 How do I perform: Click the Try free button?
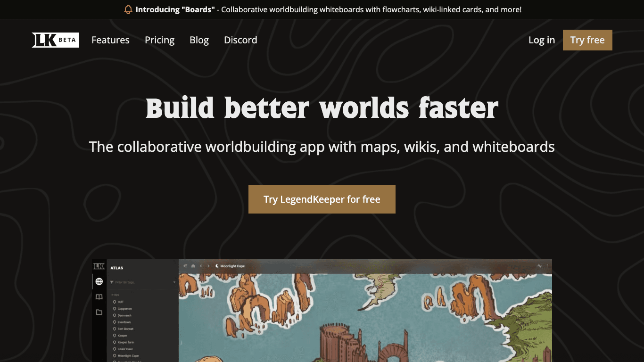(587, 40)
